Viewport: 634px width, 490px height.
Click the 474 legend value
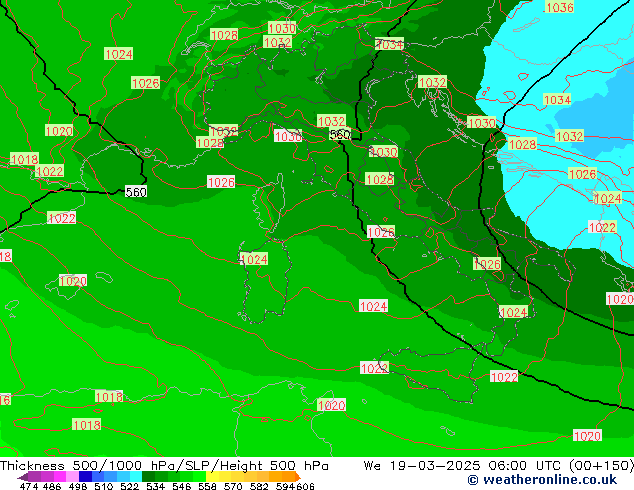28,486
